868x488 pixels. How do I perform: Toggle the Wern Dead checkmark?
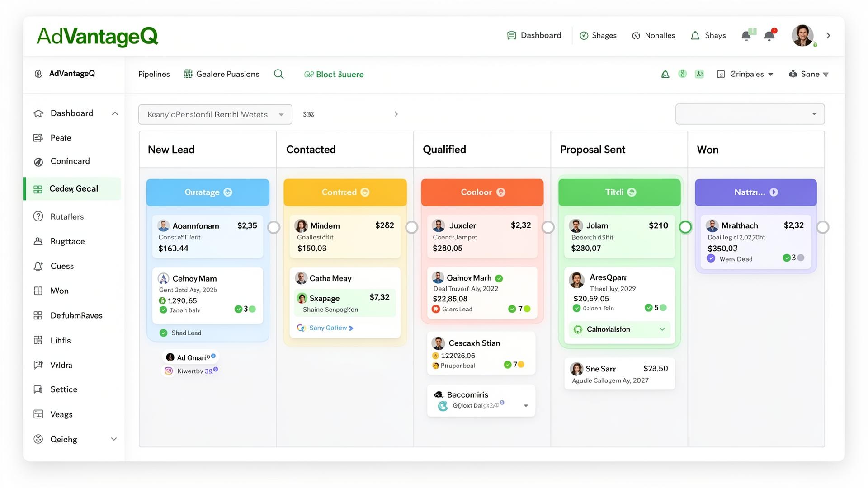(711, 258)
